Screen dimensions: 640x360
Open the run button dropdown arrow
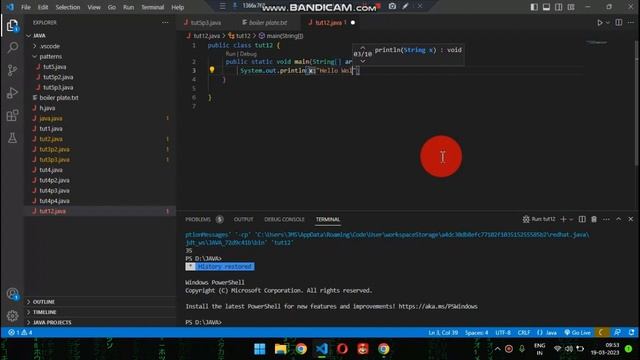pos(607,22)
